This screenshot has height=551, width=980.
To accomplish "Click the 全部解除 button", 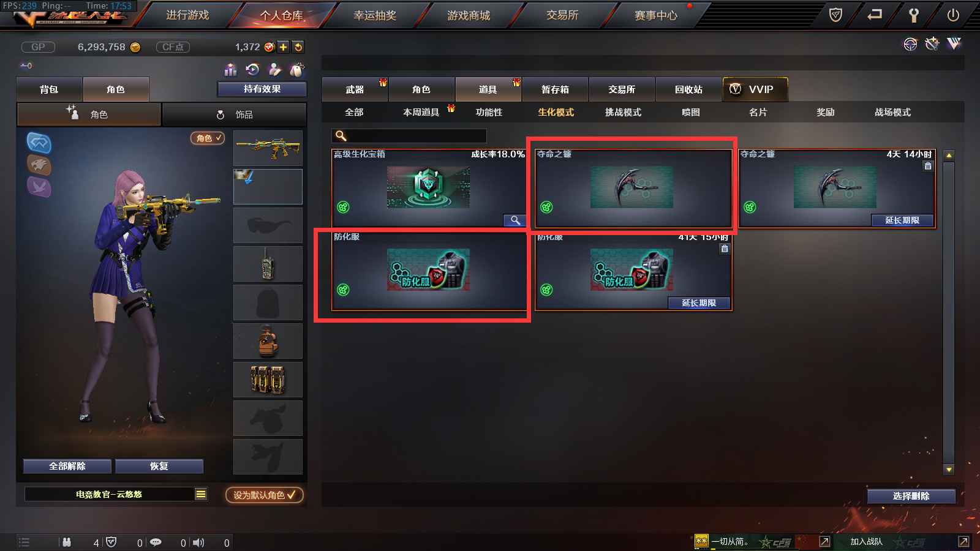I will (x=67, y=466).
